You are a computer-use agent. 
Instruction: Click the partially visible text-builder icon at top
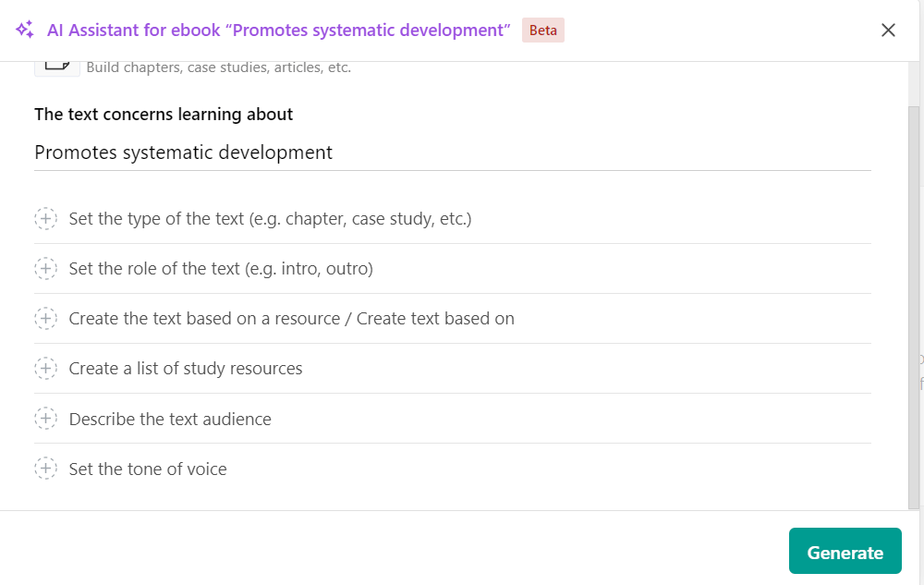56,67
